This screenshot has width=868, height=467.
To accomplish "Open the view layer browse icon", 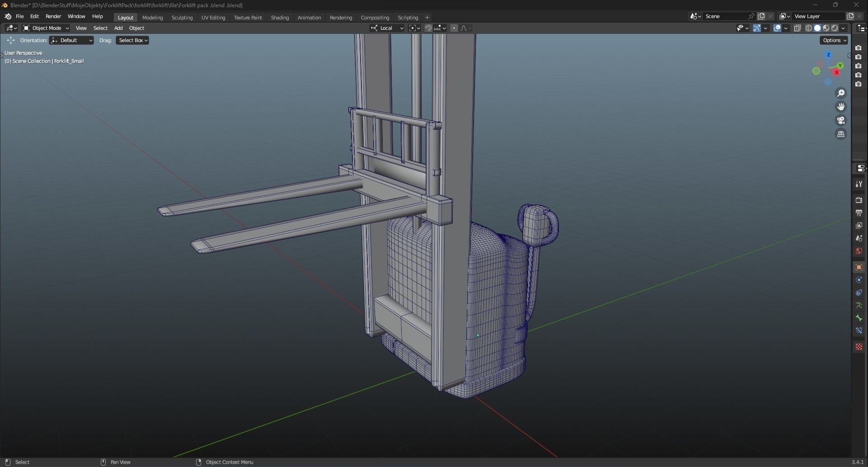I will click(785, 16).
